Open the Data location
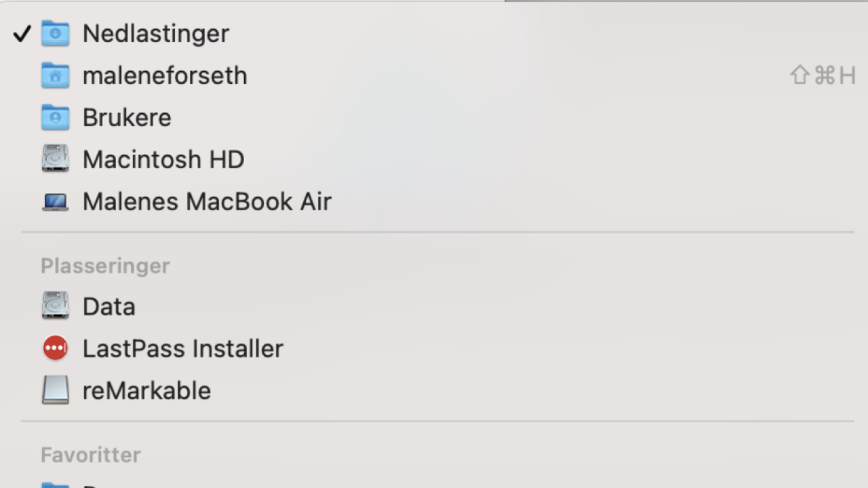This screenshot has width=868, height=488. pos(434,306)
